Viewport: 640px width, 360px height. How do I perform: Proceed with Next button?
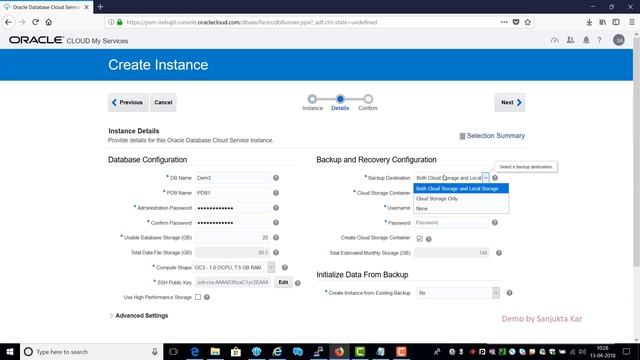510,102
